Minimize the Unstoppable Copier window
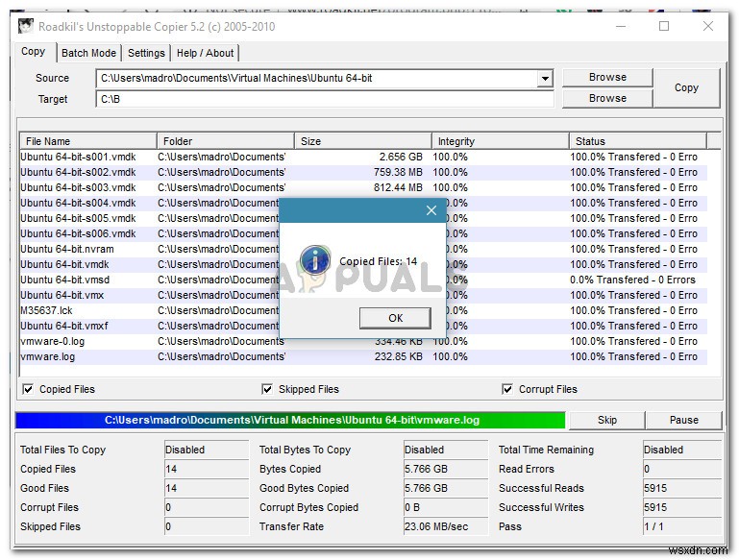739x560 pixels. tap(619, 26)
